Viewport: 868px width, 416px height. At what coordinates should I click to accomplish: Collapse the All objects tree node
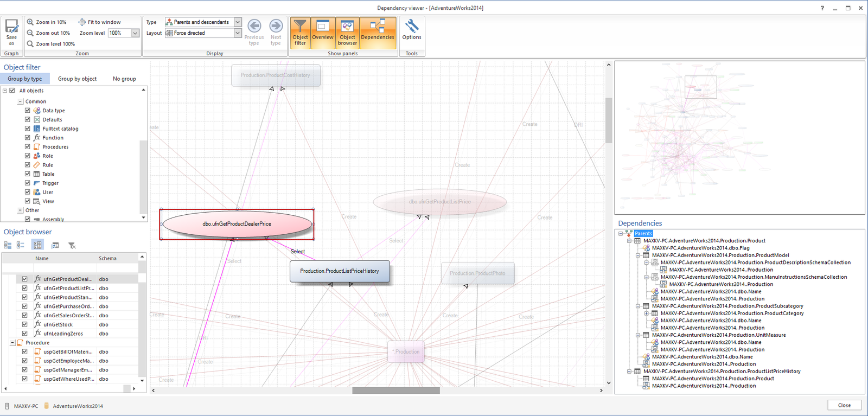click(x=4, y=91)
